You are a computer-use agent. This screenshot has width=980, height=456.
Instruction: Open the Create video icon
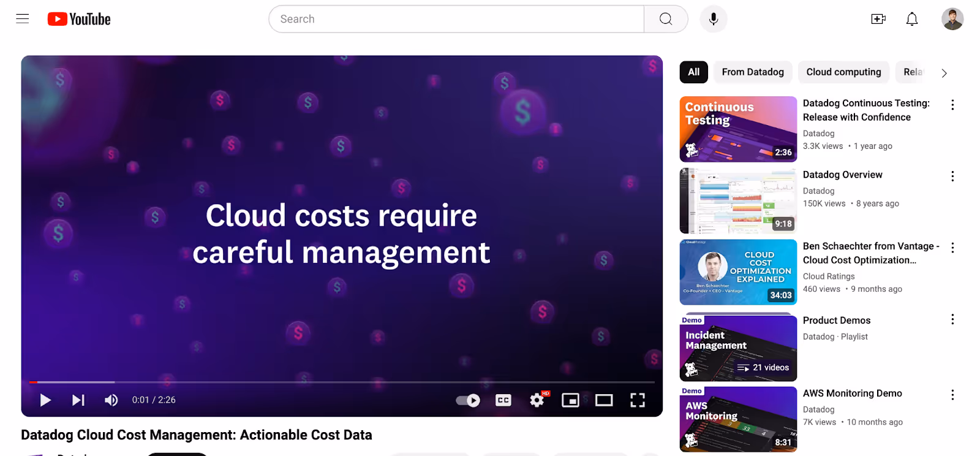coord(878,19)
